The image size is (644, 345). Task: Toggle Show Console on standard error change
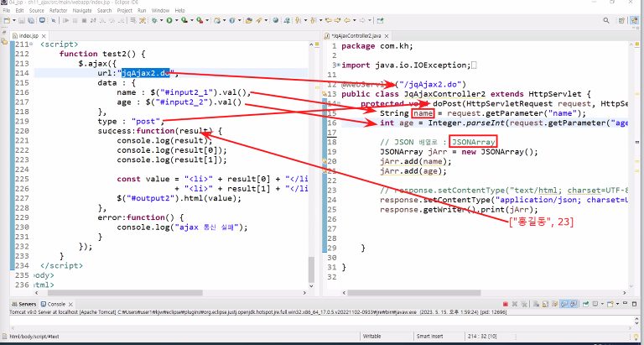click(x=574, y=305)
